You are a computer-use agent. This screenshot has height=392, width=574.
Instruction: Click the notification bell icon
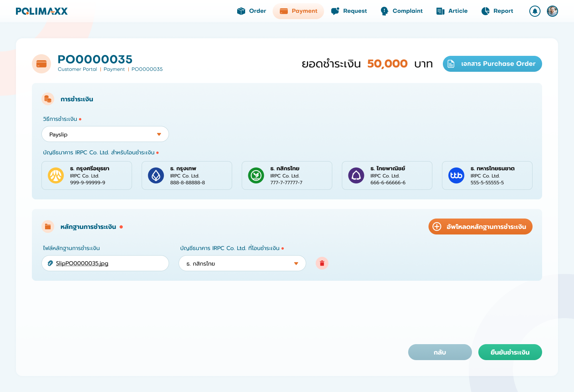pos(535,11)
